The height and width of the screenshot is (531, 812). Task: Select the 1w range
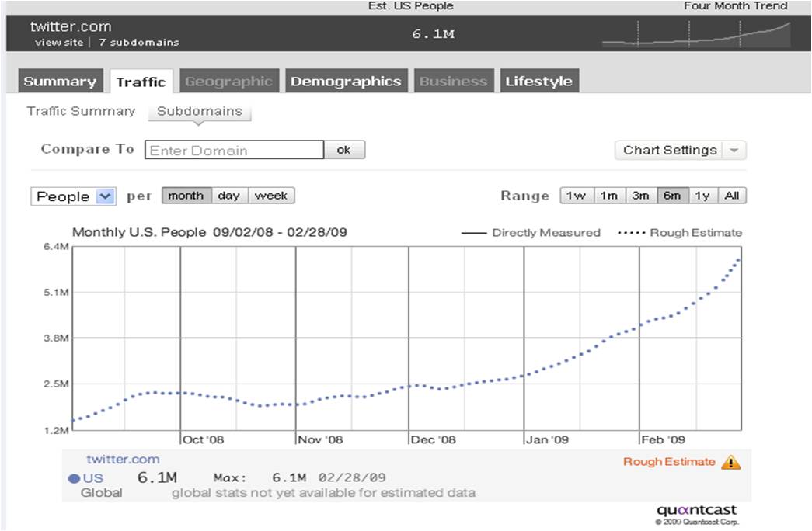(577, 196)
